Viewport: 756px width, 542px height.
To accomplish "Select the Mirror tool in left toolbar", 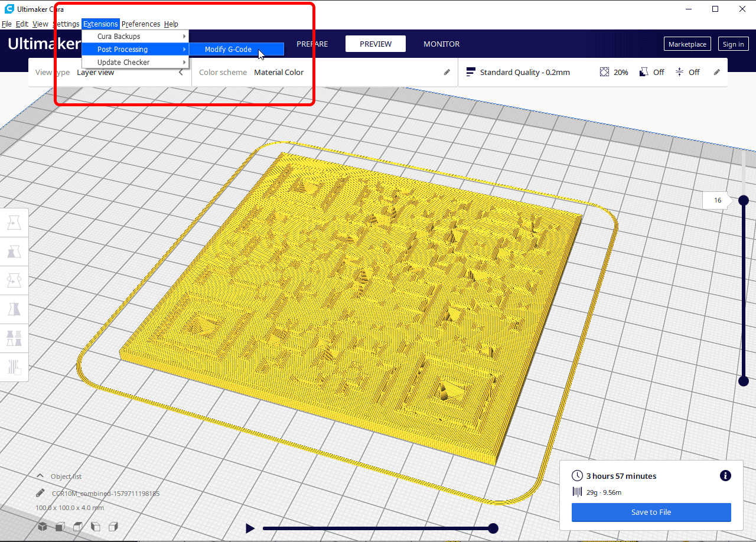I will pos(14,309).
